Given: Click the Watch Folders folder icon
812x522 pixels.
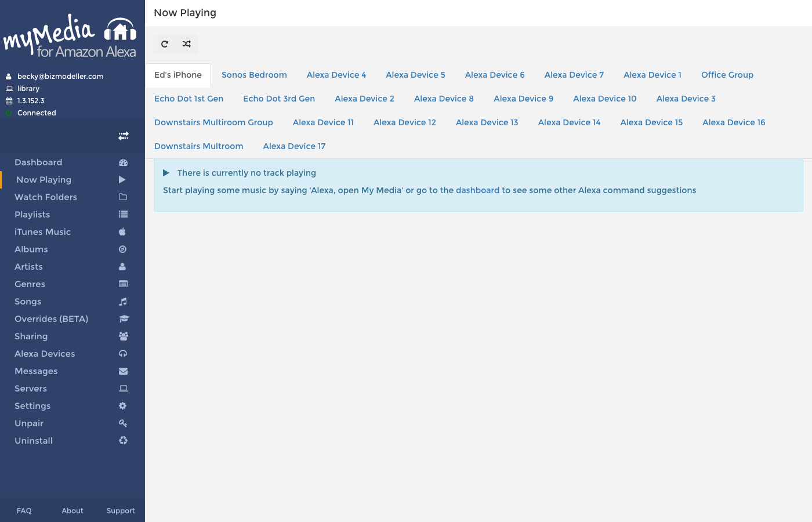Looking at the screenshot, I should (x=123, y=197).
